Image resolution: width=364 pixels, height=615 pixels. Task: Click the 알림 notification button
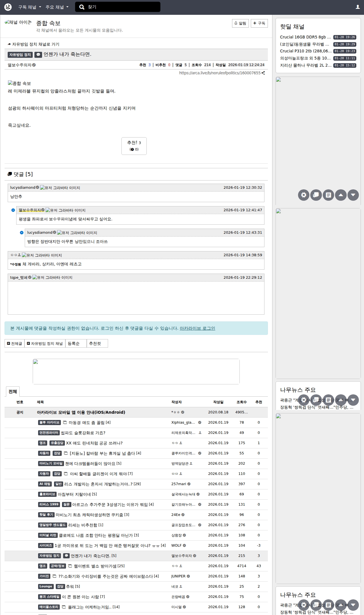click(x=240, y=23)
